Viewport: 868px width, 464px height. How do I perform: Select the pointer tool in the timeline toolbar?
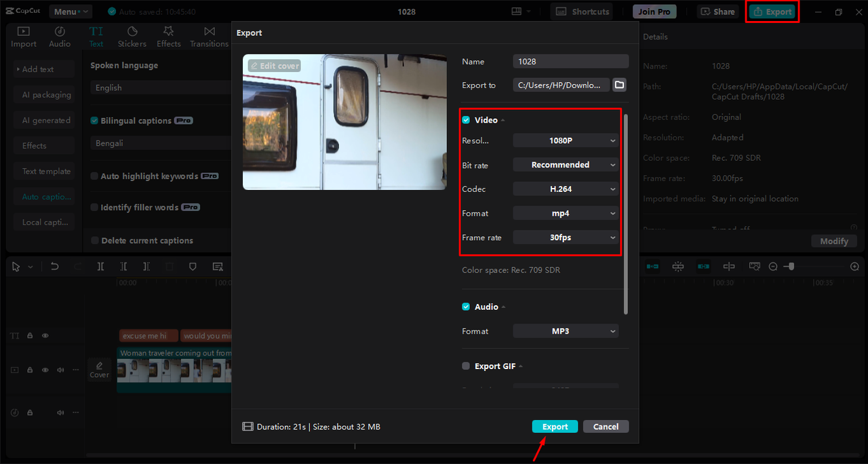tap(17, 267)
